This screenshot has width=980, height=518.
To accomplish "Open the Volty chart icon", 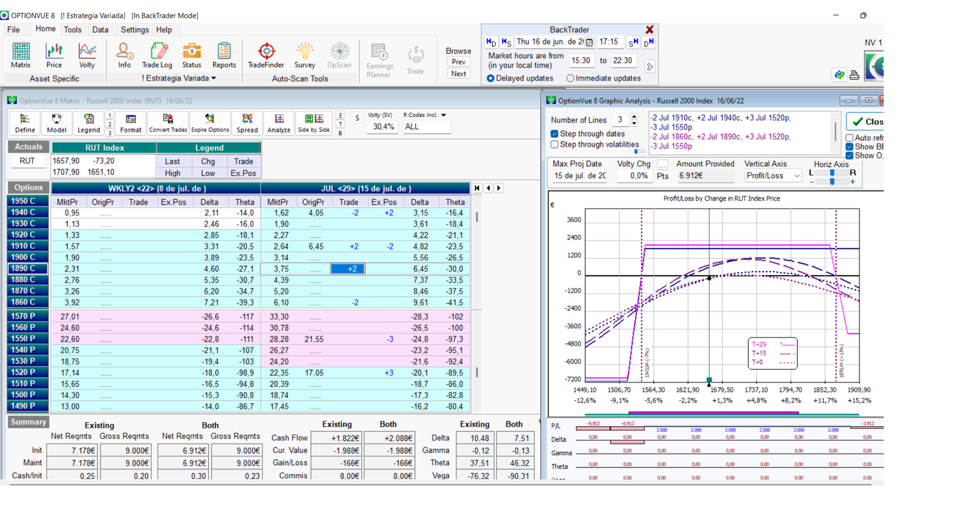I will [87, 55].
